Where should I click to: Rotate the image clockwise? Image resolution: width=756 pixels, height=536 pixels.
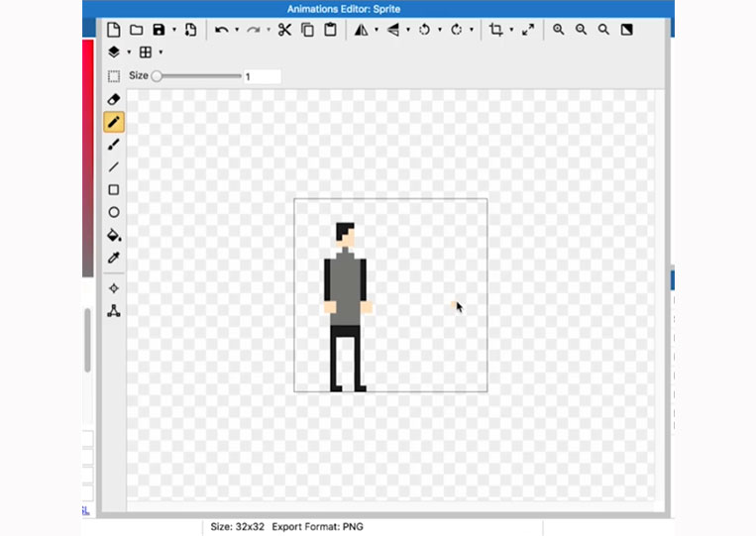tap(456, 30)
